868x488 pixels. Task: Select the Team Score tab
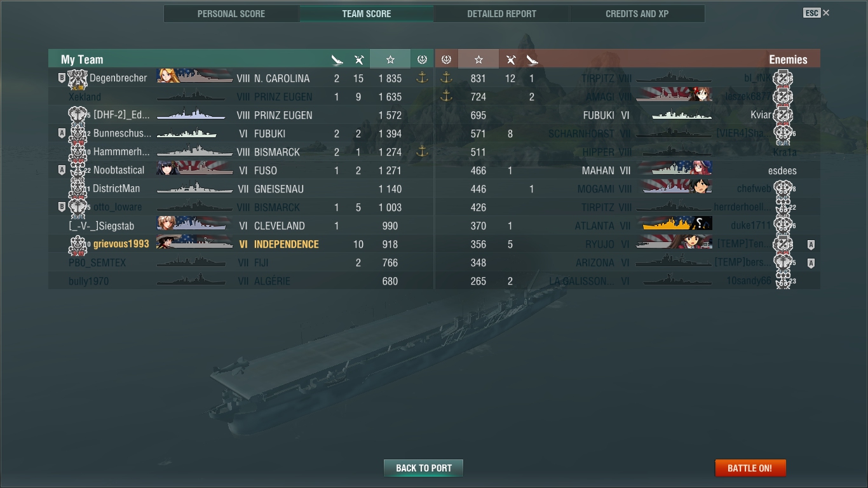(367, 13)
